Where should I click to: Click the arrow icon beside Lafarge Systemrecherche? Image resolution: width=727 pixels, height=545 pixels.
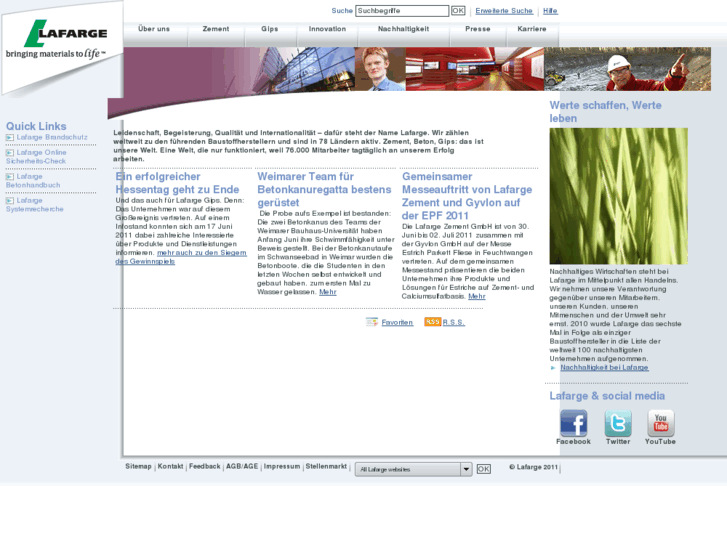pos(10,201)
